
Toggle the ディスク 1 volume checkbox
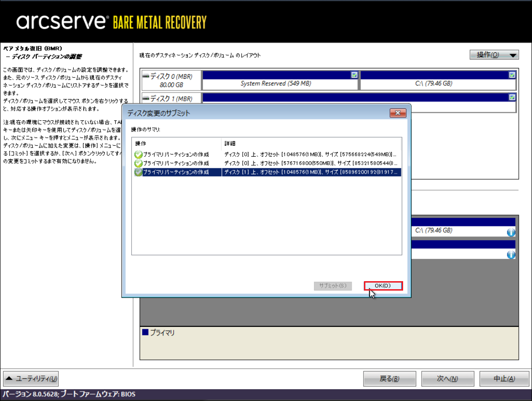click(512, 97)
